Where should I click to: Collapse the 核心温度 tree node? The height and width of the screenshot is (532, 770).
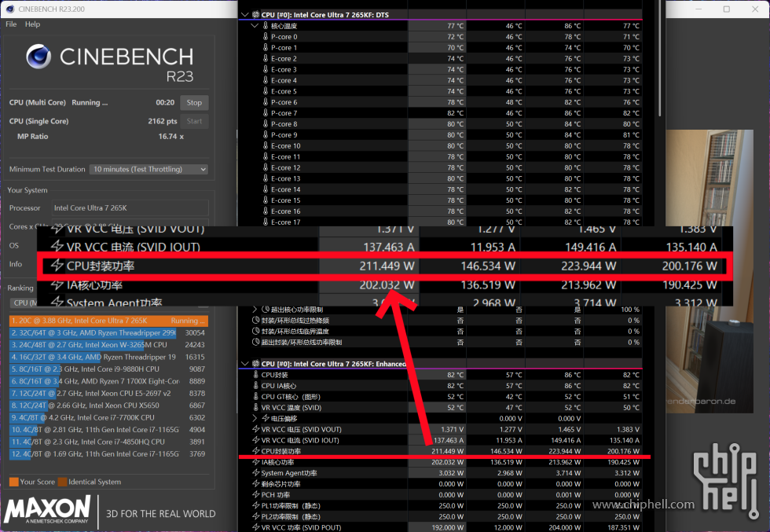point(255,26)
